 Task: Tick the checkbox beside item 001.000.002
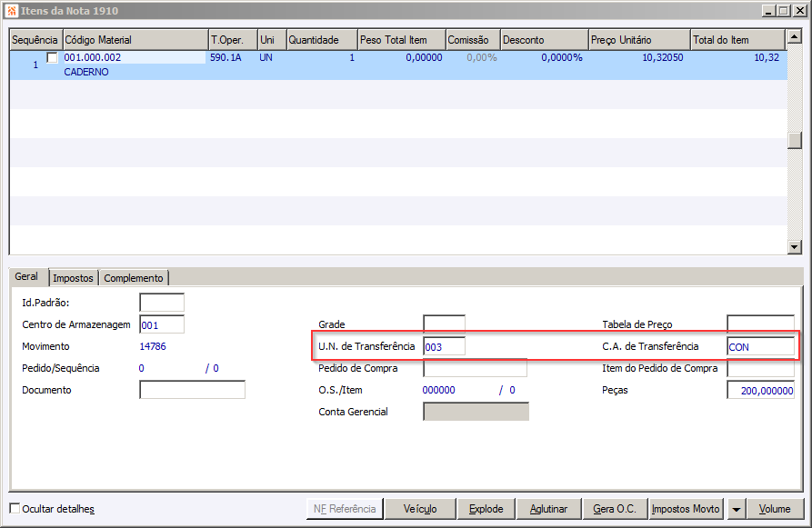53,57
